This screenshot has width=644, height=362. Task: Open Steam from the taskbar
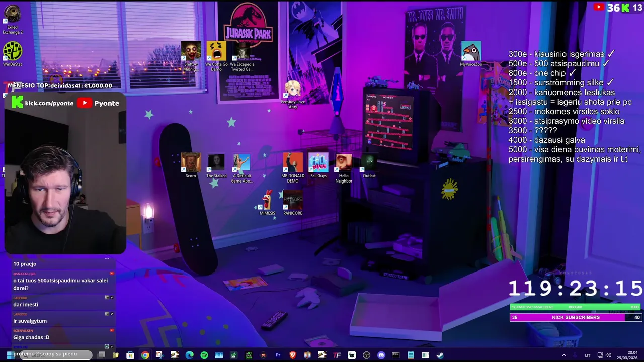click(x=440, y=355)
